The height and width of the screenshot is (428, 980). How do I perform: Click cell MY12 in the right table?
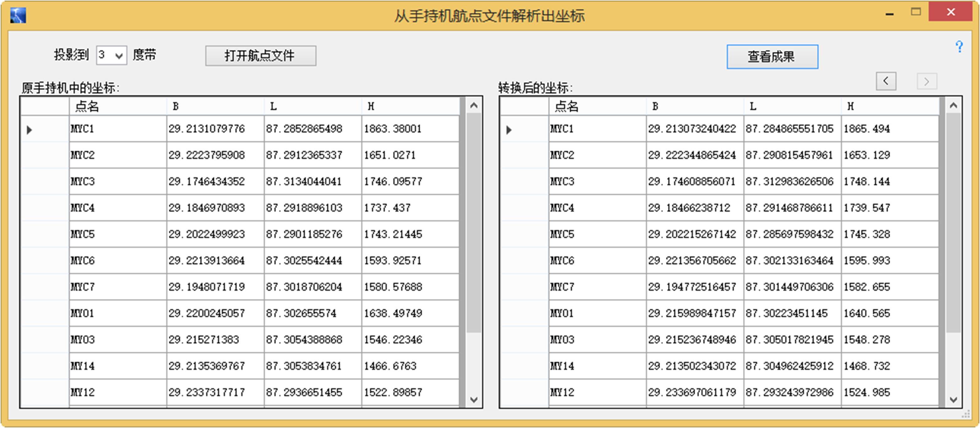point(598,392)
